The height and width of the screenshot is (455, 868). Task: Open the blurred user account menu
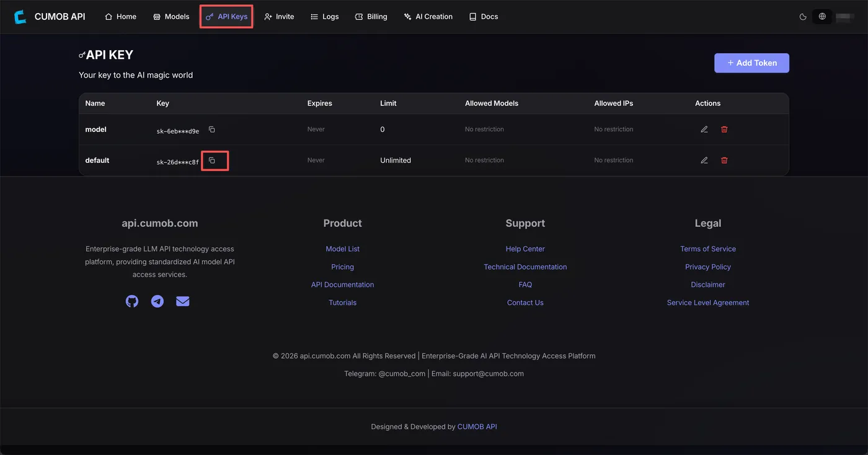pyautogui.click(x=845, y=17)
